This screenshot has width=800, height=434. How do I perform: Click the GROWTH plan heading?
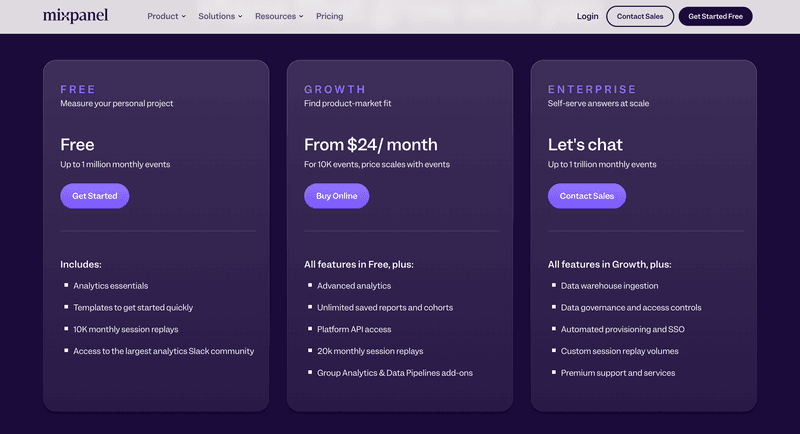click(335, 89)
